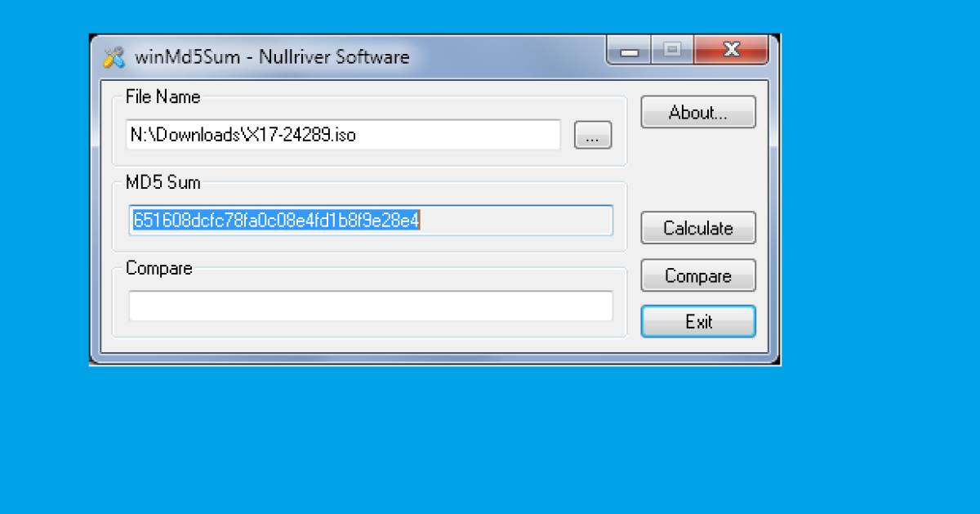Click into the MD5 Sum result field
Screen dimensions: 980x514
[x=371, y=221]
